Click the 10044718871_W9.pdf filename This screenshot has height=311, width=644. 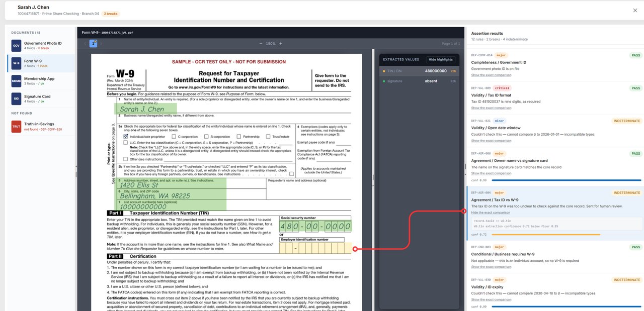coord(117,32)
